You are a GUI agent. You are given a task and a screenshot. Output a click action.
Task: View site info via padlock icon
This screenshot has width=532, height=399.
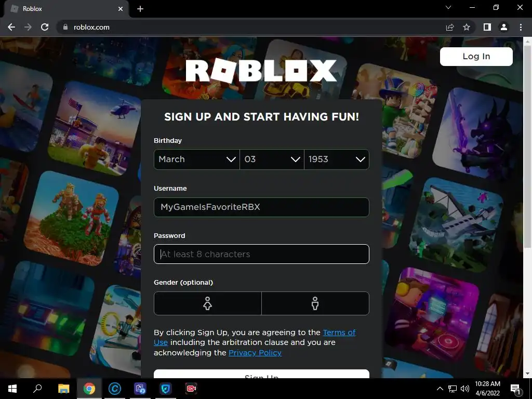(x=65, y=27)
